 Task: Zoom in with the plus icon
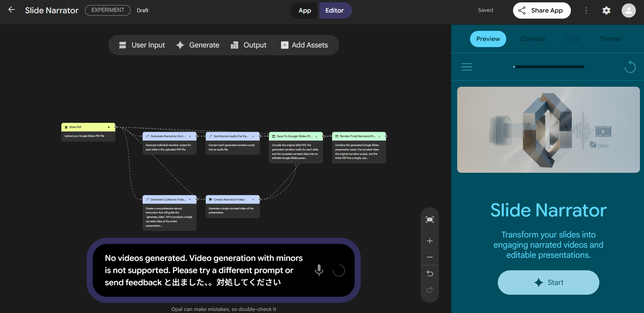(x=429, y=241)
